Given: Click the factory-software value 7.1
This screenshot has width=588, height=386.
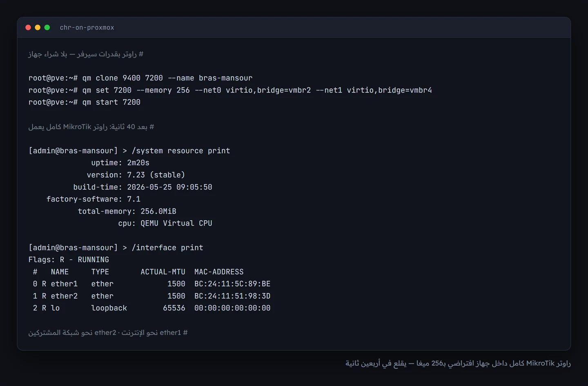Looking at the screenshot, I should 134,199.
